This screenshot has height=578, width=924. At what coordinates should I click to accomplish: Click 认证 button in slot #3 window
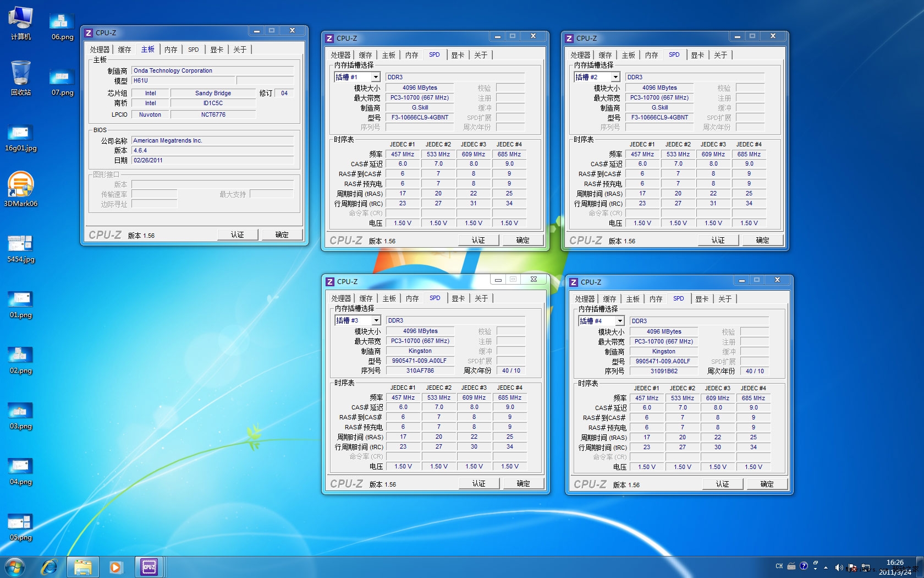(479, 484)
